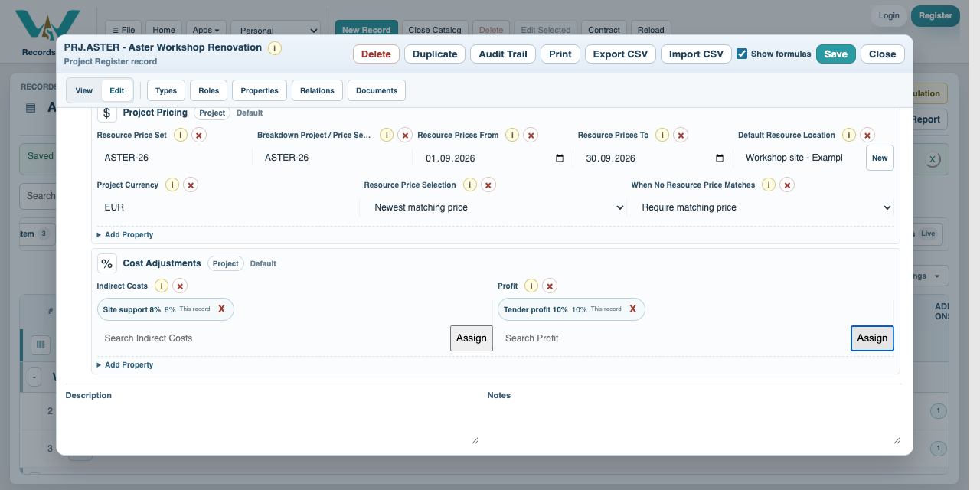Click the red Delete record button
Screen dimensions: 980x490
[x=376, y=54]
